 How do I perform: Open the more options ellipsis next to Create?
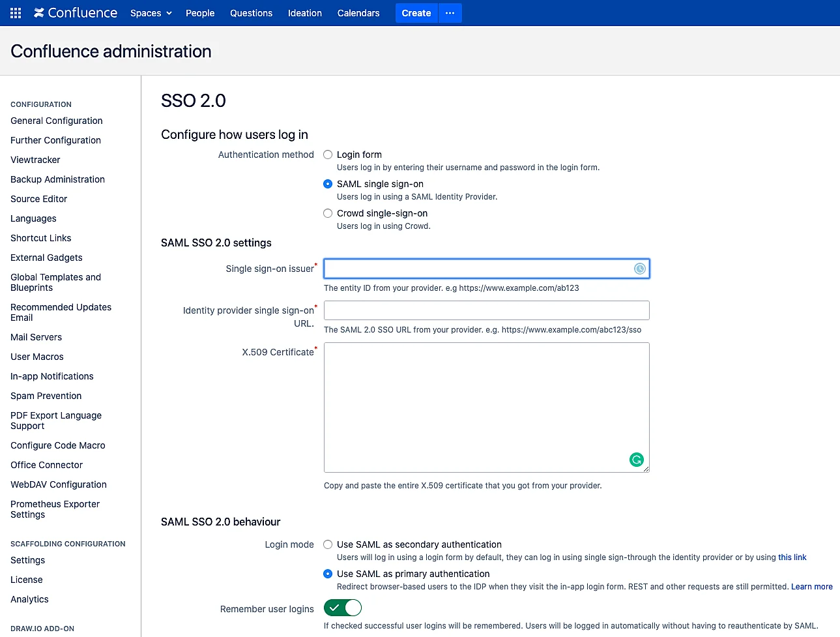tap(450, 13)
